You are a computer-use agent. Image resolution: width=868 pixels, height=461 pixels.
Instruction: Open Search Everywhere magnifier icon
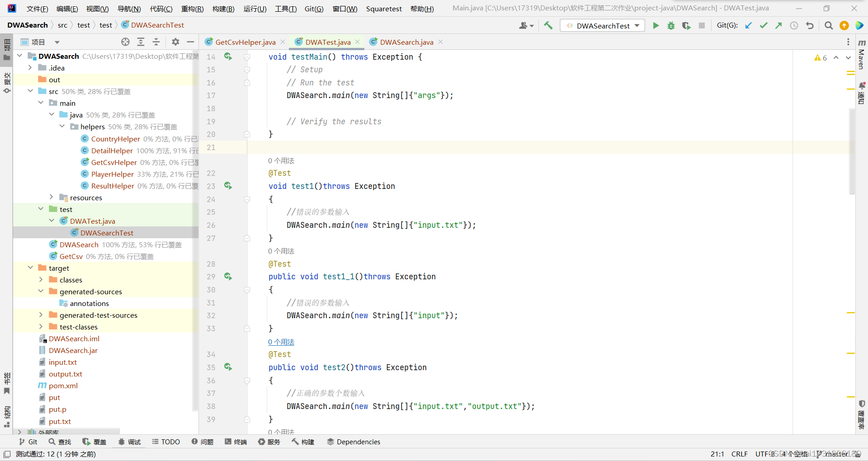829,26
